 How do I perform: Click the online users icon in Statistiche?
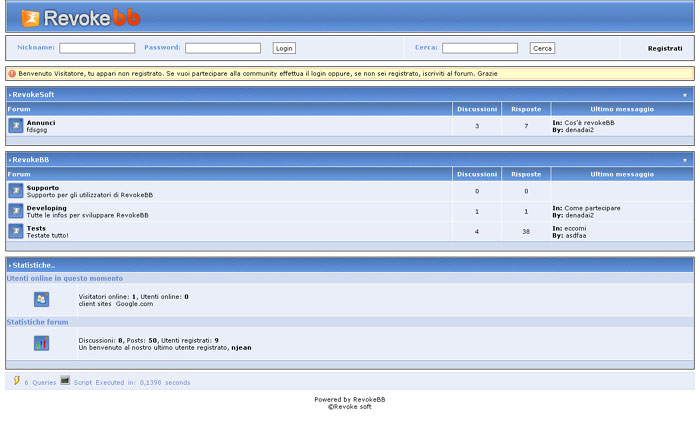pyautogui.click(x=41, y=299)
